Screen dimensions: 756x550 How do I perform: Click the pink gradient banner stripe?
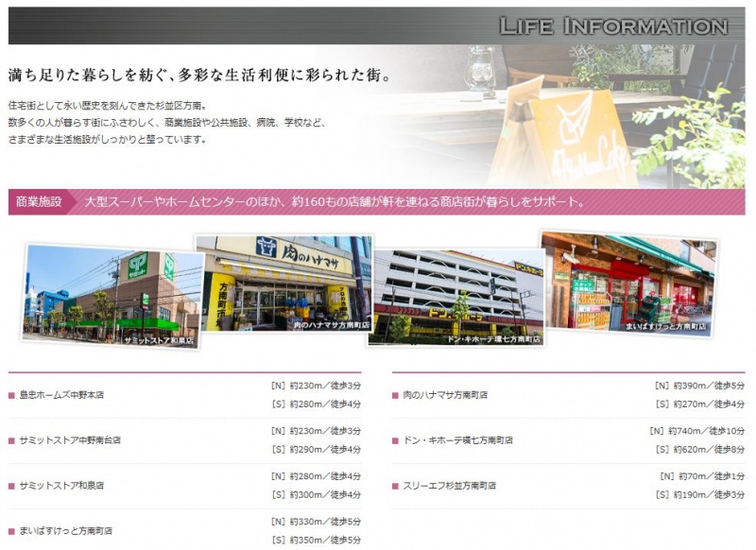(x=378, y=199)
